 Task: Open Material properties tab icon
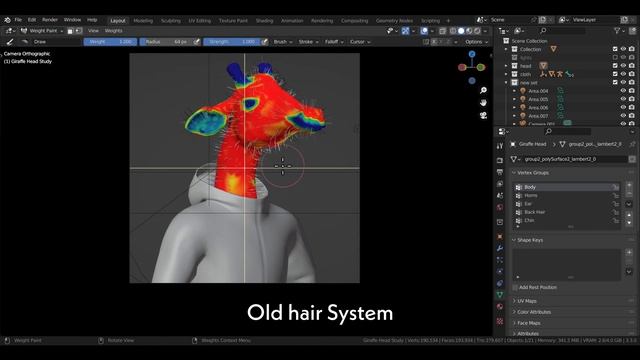[500, 307]
